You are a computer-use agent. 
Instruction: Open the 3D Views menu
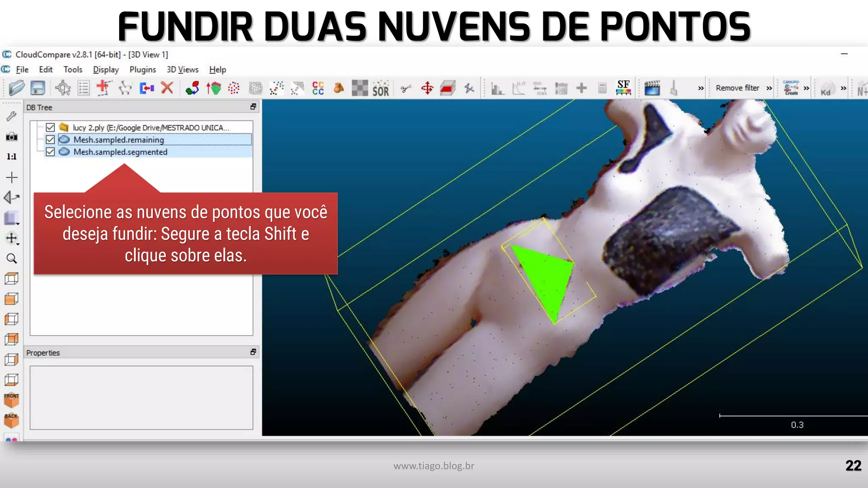tap(182, 69)
